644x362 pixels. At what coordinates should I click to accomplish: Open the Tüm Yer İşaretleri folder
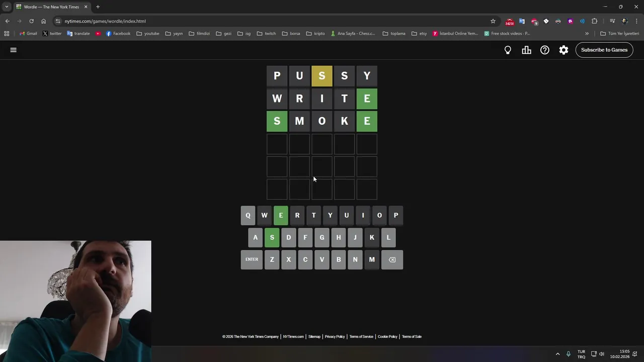(x=620, y=34)
